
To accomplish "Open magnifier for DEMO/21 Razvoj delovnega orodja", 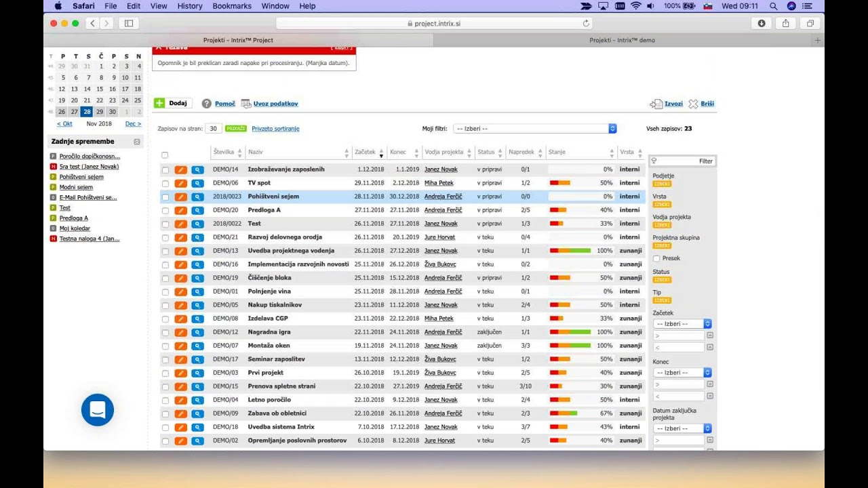I will click(x=197, y=237).
